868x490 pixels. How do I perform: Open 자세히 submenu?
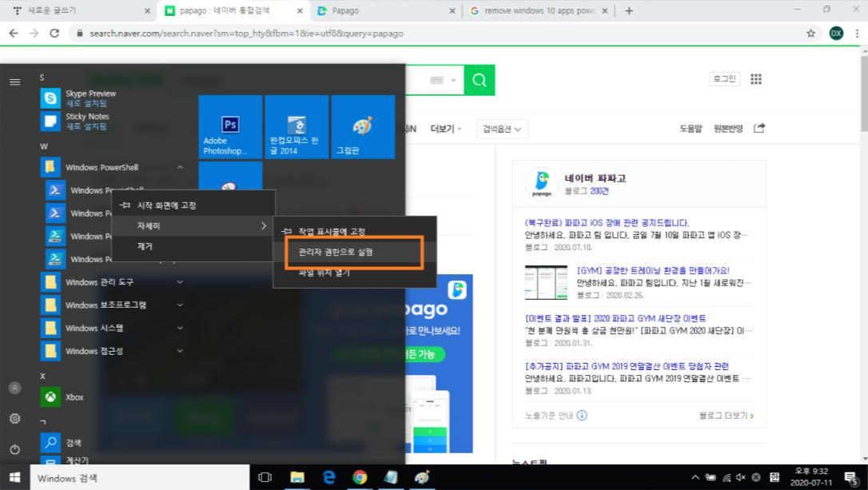tap(193, 226)
